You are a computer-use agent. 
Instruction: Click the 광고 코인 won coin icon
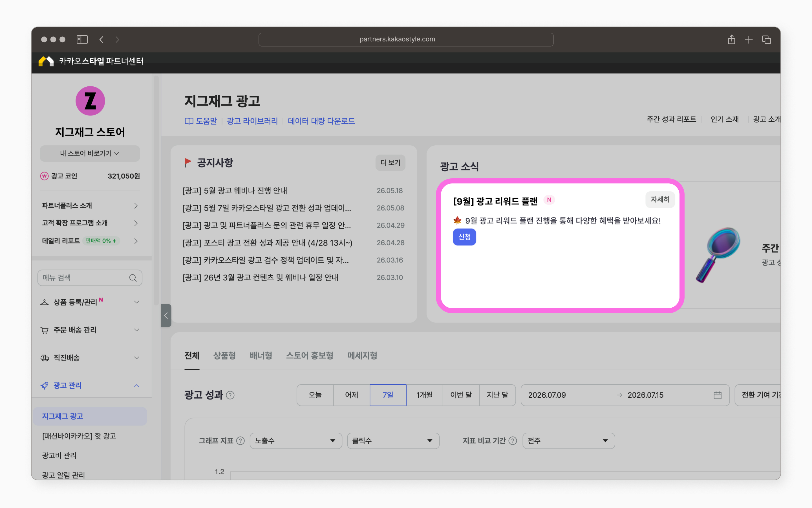point(44,176)
